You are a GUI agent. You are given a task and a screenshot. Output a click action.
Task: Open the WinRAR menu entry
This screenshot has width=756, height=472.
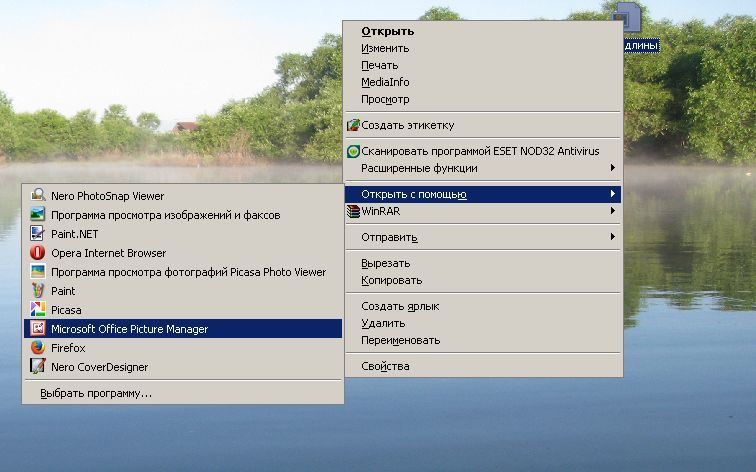click(483, 211)
